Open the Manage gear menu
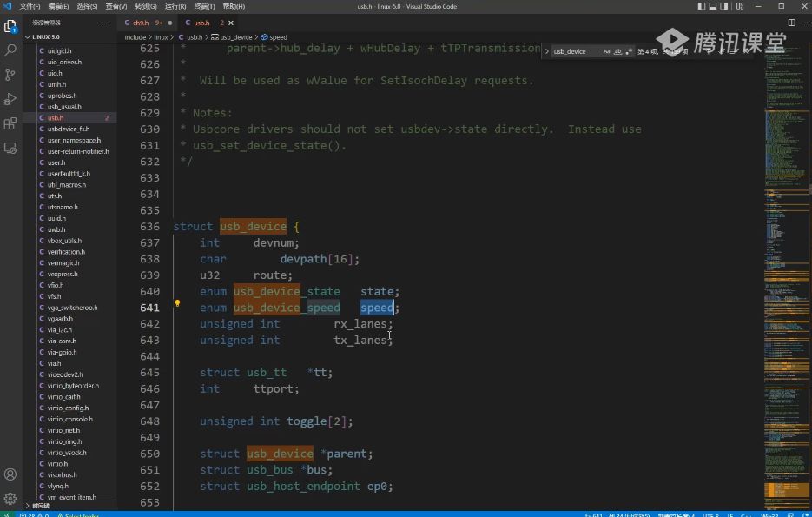 tap(10, 499)
